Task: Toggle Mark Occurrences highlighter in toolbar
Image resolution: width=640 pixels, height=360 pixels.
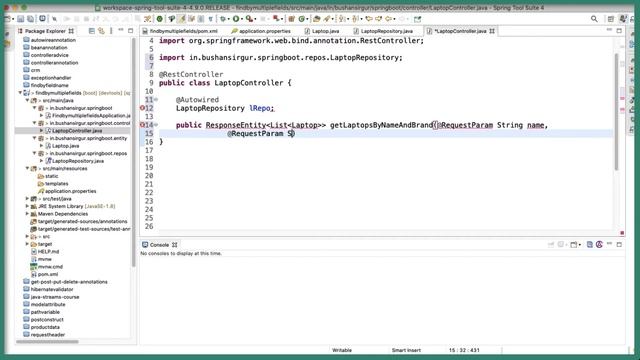Action: click(181, 19)
